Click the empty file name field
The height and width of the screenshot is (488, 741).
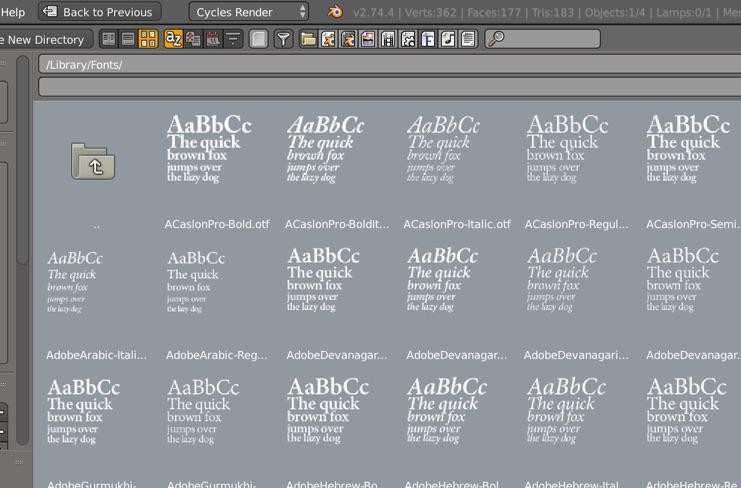(x=389, y=87)
